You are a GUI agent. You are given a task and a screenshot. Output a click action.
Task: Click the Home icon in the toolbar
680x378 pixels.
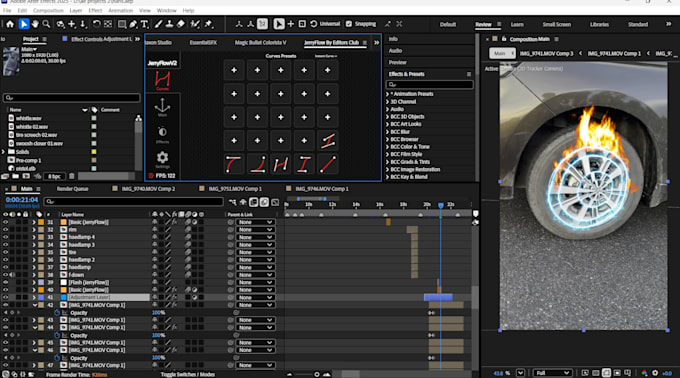10,24
